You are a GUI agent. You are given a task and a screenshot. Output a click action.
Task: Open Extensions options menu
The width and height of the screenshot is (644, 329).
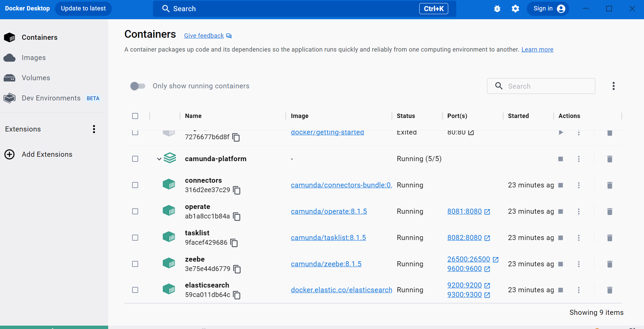pyautogui.click(x=94, y=129)
